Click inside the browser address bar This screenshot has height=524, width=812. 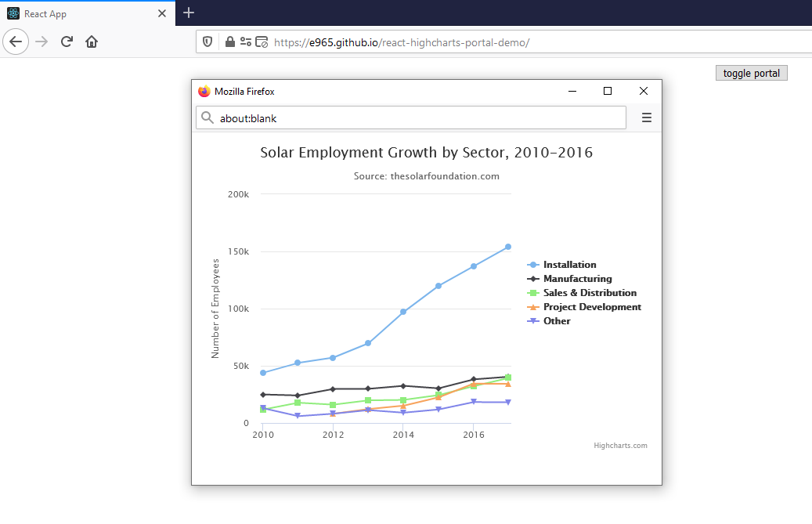(470, 44)
